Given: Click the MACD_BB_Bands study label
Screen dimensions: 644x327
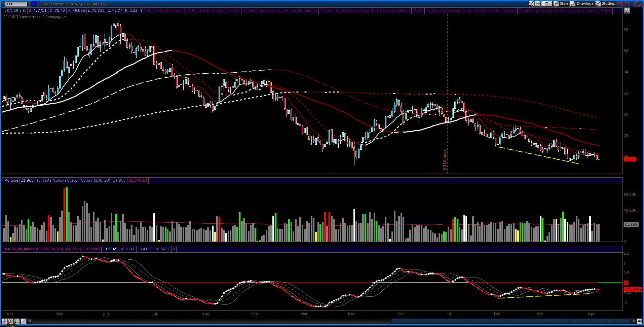Looking at the screenshot, I should (x=43, y=249).
